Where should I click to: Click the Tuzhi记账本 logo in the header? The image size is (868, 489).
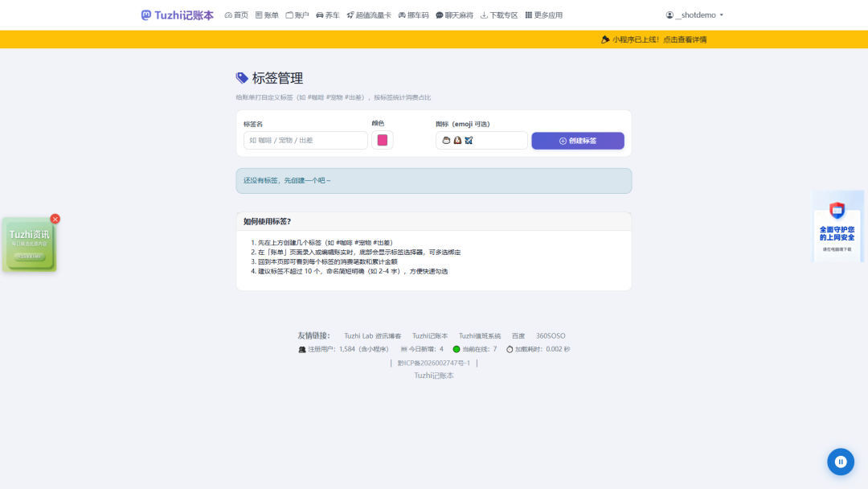177,15
